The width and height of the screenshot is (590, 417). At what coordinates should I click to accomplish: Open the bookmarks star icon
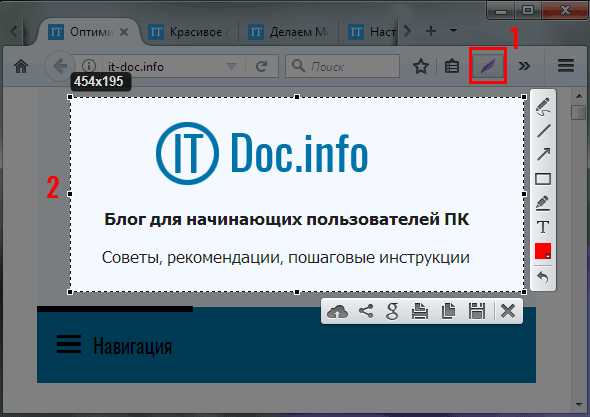[x=421, y=66]
